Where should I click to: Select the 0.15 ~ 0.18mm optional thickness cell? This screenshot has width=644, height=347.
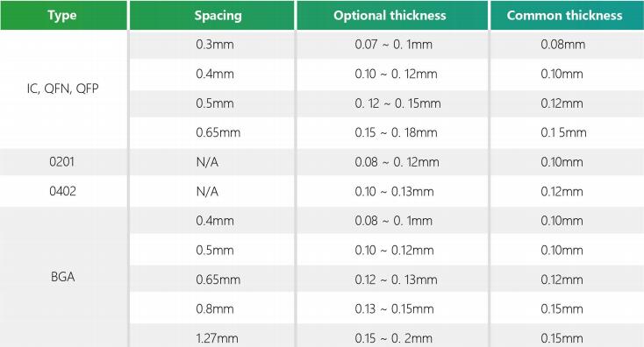coord(392,132)
